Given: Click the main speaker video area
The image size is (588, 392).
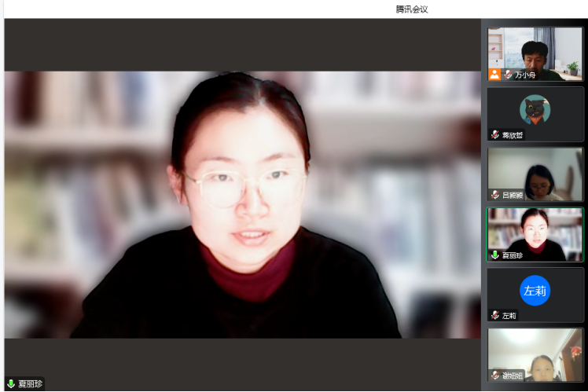Looking at the screenshot, I should pos(242,204).
